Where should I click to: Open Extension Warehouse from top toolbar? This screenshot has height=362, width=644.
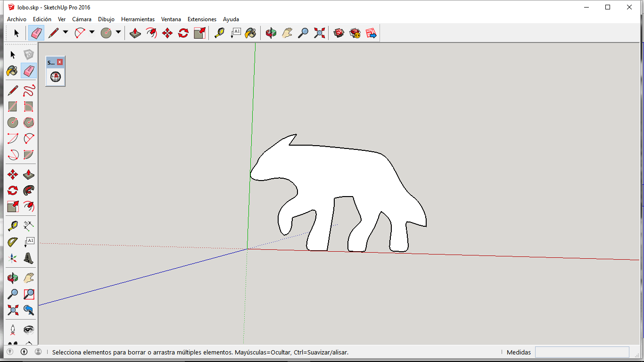355,33
